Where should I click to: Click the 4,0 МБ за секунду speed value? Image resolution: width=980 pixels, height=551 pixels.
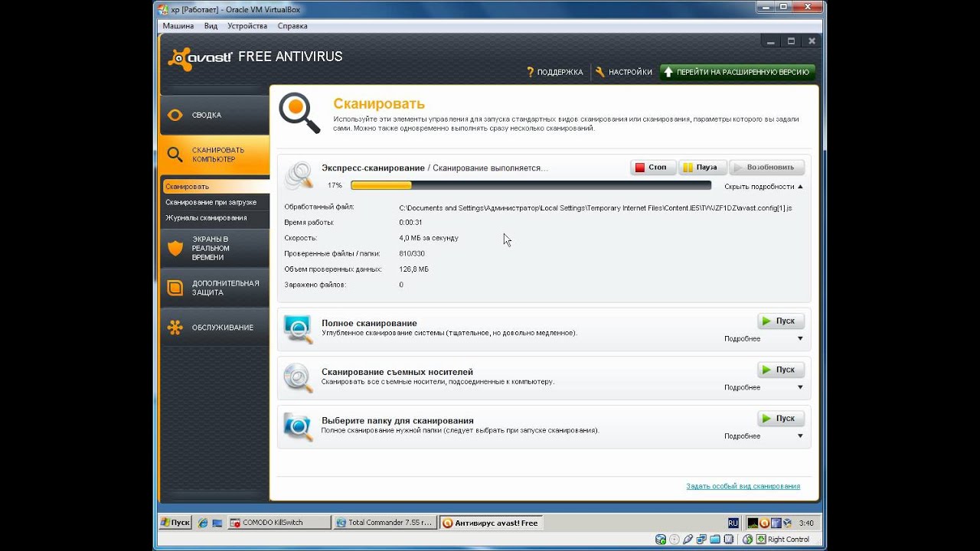pyautogui.click(x=429, y=238)
